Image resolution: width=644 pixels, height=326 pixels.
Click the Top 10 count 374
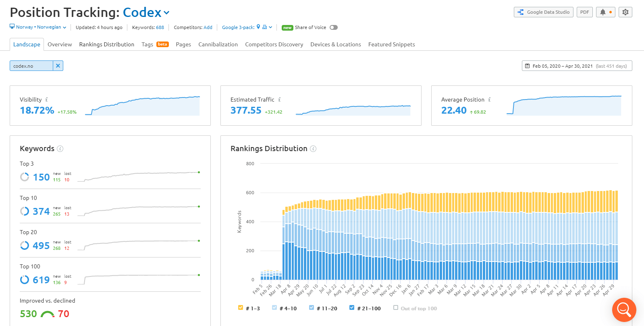tap(41, 212)
